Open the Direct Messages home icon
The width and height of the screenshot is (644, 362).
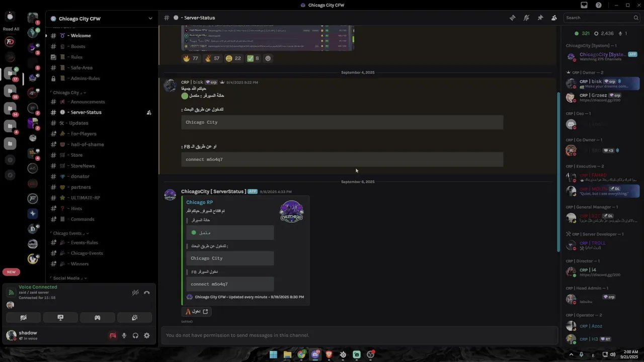click(x=10, y=17)
